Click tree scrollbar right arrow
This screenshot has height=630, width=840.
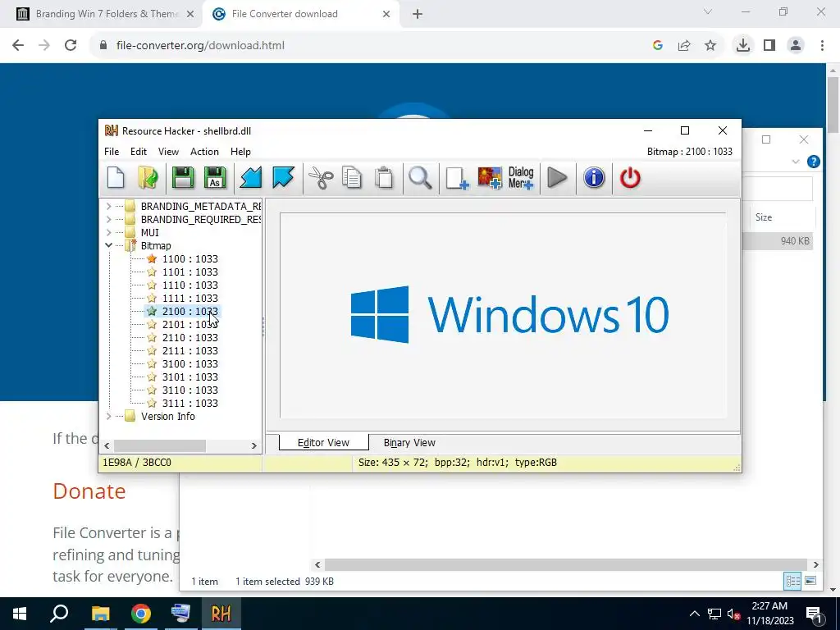254,445
